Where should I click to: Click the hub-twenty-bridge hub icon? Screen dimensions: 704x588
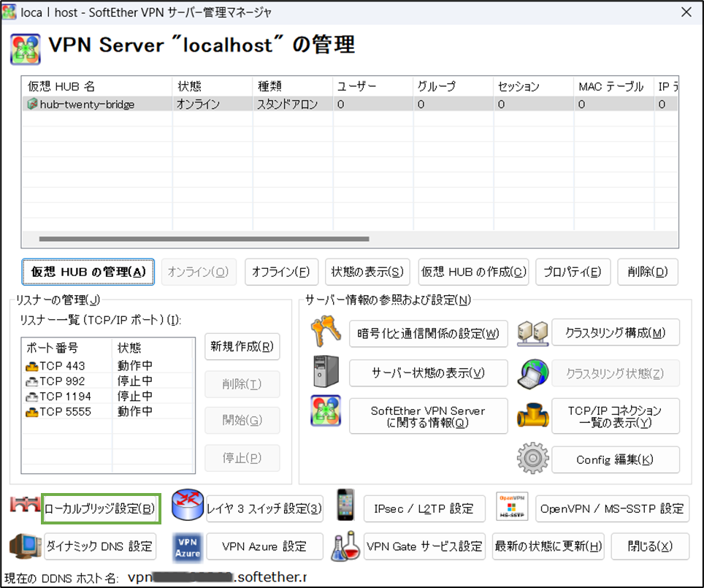click(x=32, y=104)
